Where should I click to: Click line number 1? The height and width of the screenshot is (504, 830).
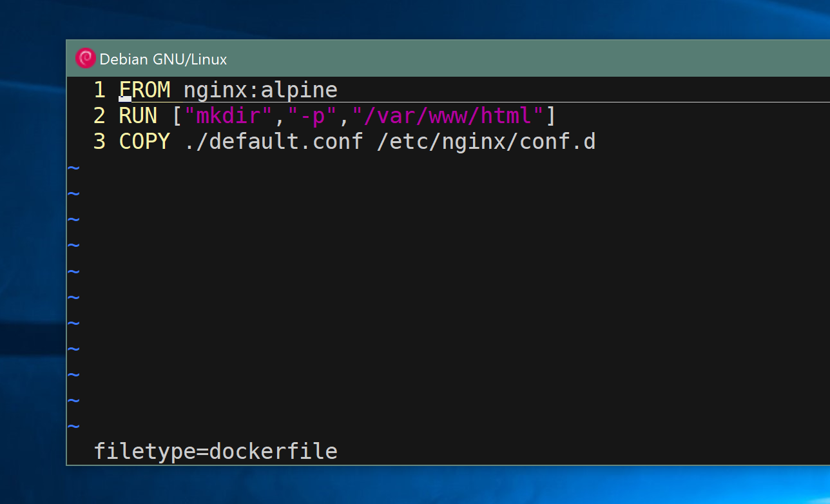tap(100, 90)
